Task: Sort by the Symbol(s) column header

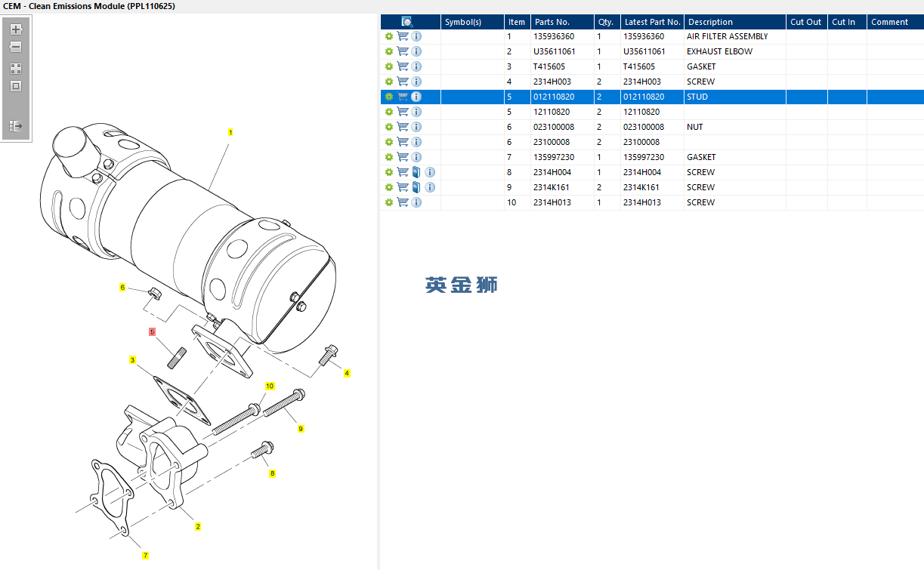Action: point(472,22)
